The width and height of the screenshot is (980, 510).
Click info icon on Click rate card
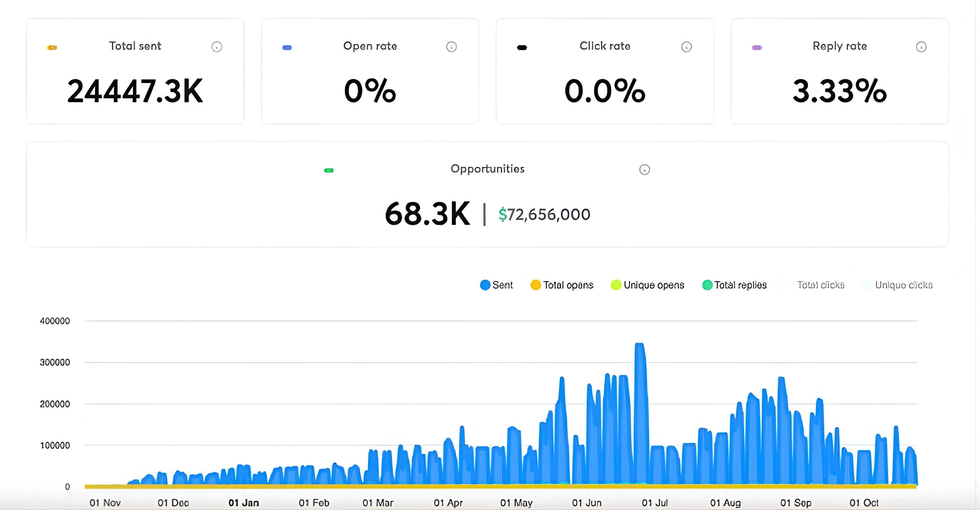[x=686, y=47]
